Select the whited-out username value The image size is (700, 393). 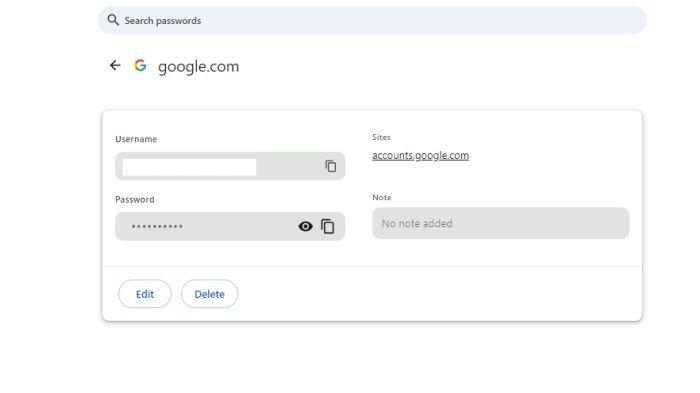pos(189,167)
